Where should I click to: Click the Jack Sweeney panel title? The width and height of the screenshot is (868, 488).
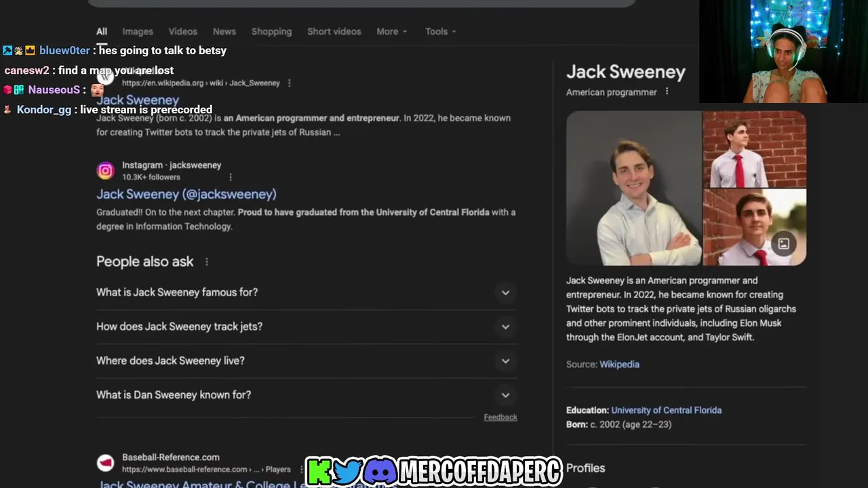pos(626,72)
